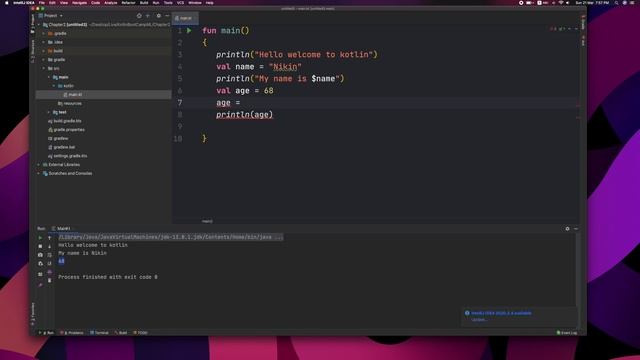Click the Structure vertical tool window button
Viewport: 640px width, 360px height.
33,51
